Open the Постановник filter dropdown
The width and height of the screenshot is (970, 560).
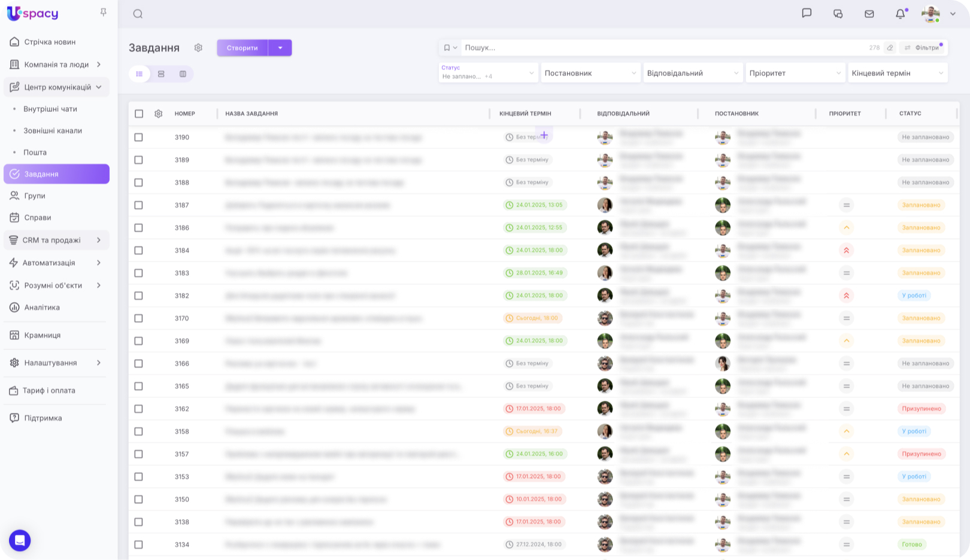tap(590, 73)
